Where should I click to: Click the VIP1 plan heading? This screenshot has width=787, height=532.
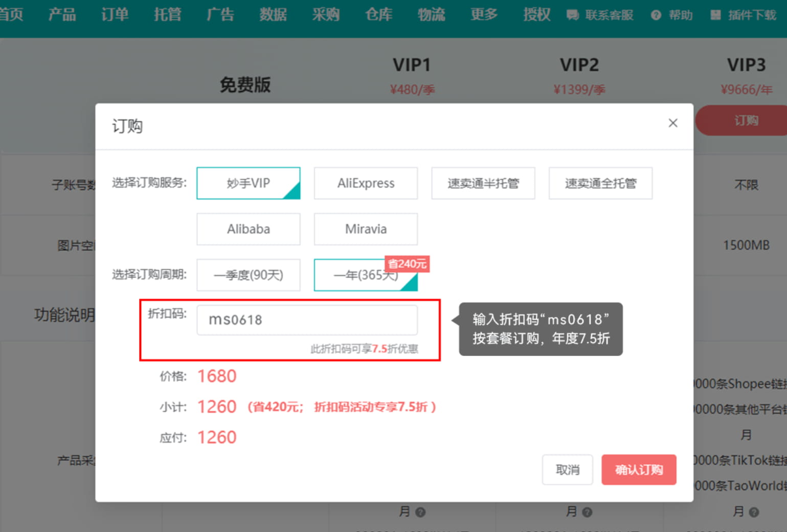tap(412, 65)
